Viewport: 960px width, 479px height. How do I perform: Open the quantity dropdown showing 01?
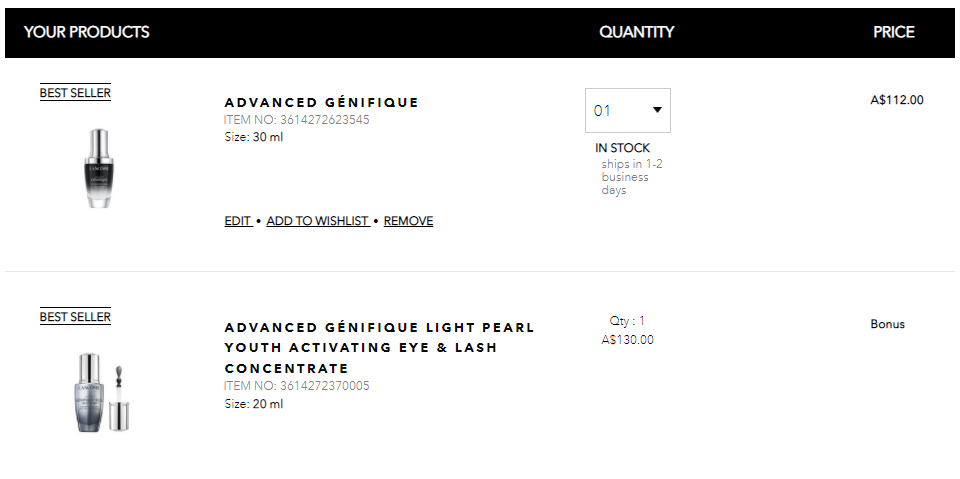coord(628,110)
